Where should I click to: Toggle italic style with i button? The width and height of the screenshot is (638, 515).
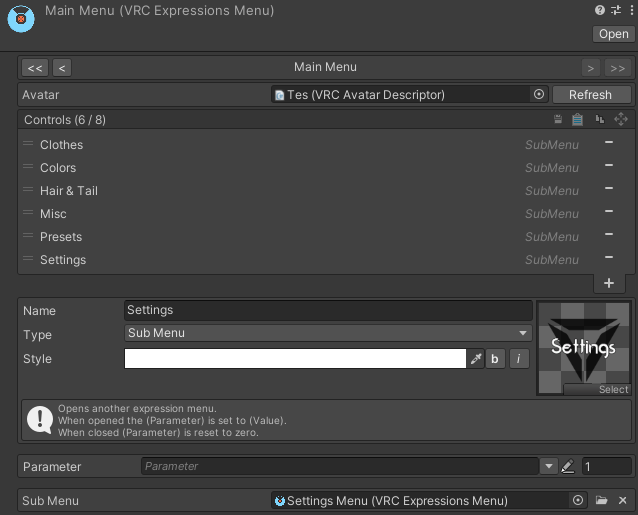pos(519,358)
